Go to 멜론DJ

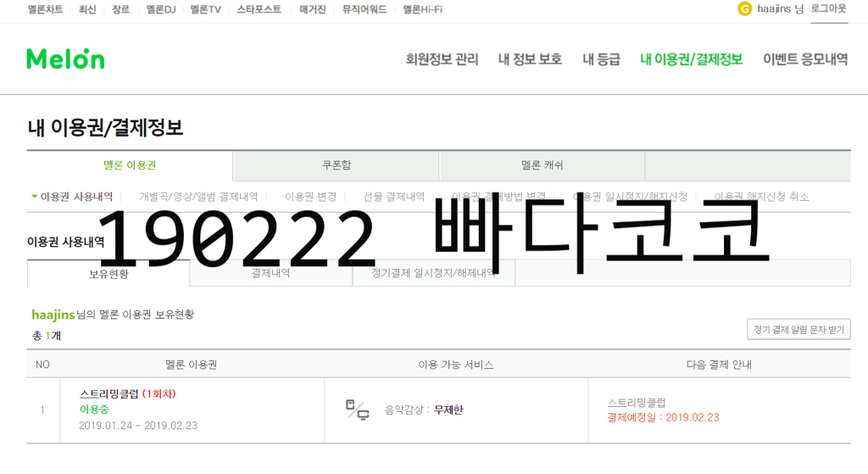click(160, 9)
